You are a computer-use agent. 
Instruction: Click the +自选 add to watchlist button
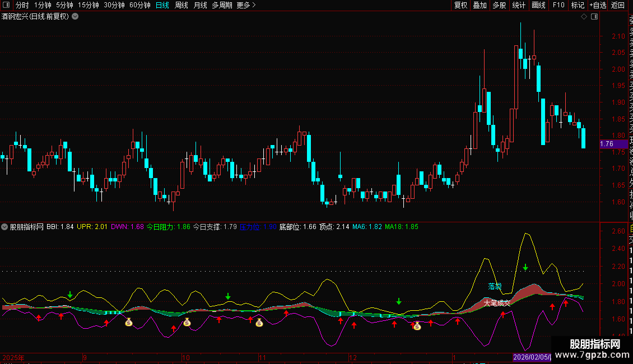point(598,5)
